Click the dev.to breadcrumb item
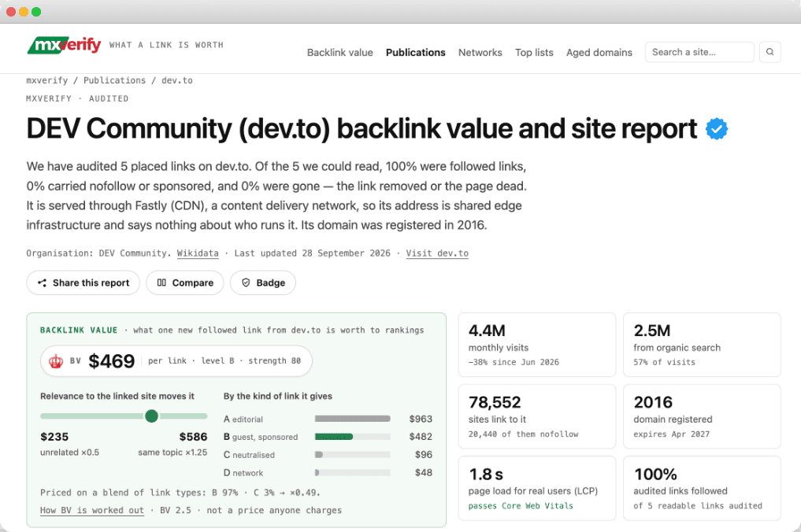 pyautogui.click(x=176, y=81)
